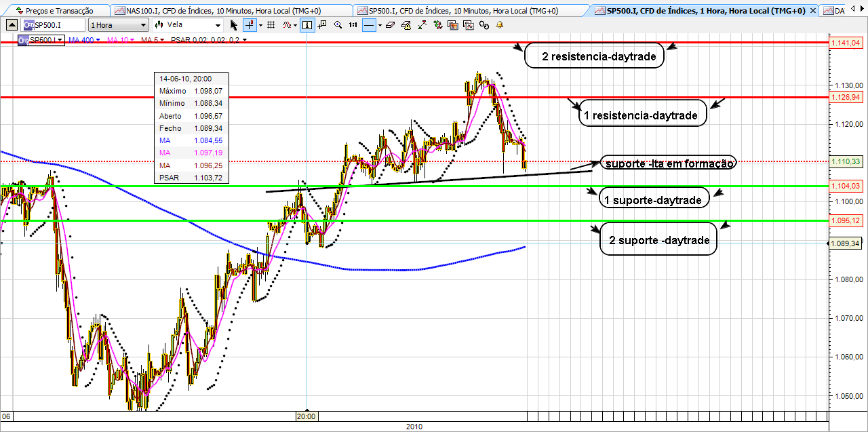
Task: Click the buy/sell arrows trading icon
Action: 437,24
